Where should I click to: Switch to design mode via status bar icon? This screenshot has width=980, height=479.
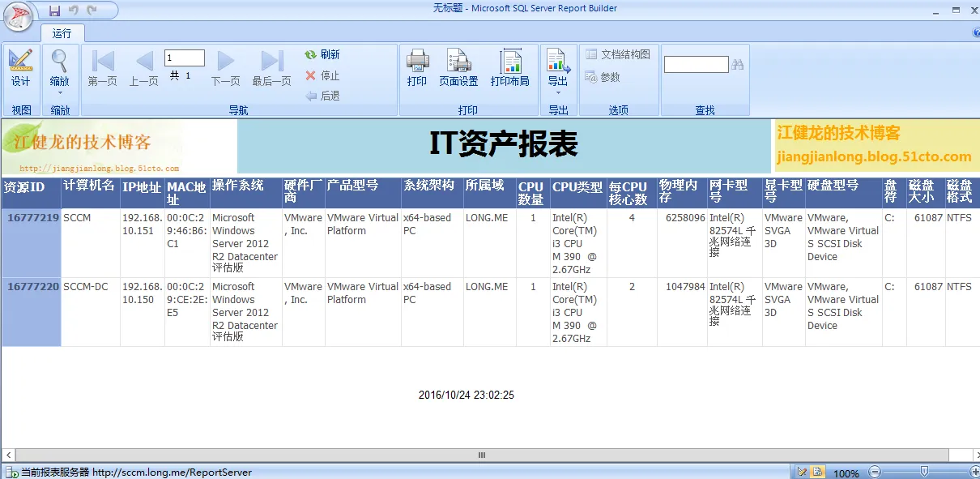click(x=803, y=473)
